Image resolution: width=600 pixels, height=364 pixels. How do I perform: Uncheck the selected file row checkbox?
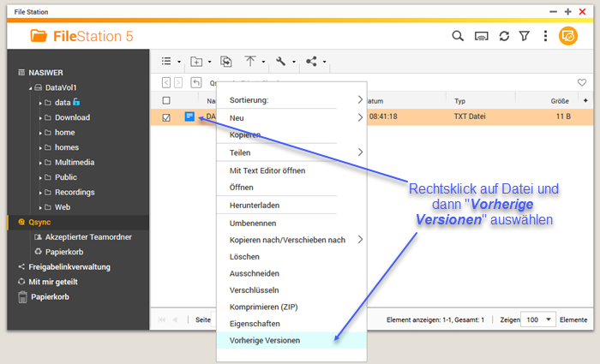[166, 117]
